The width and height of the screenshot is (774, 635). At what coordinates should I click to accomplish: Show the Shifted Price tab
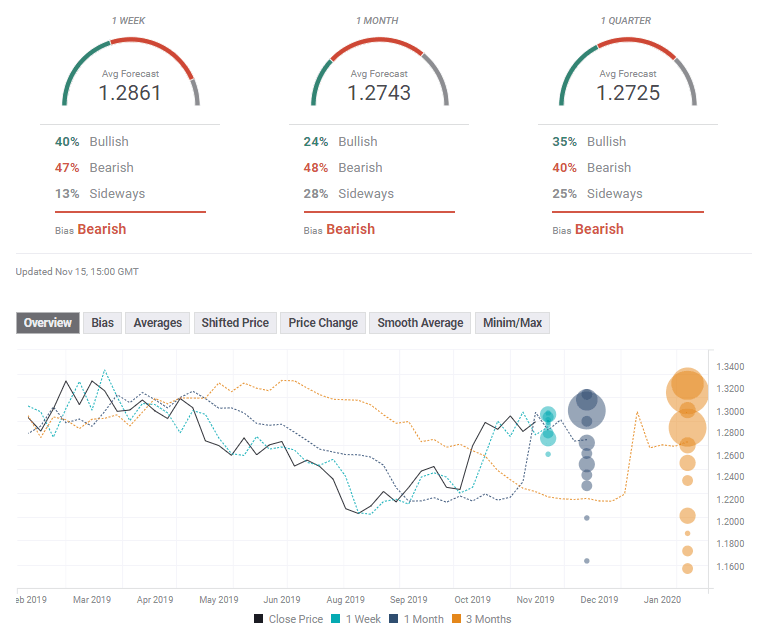coord(235,323)
